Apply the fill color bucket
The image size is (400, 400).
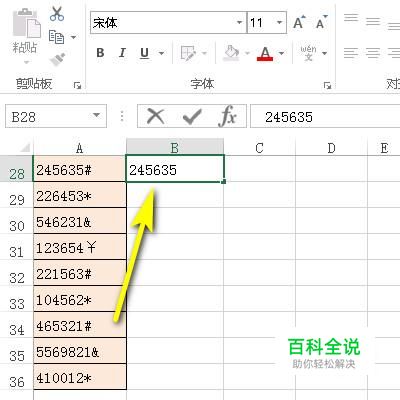pos(231,53)
